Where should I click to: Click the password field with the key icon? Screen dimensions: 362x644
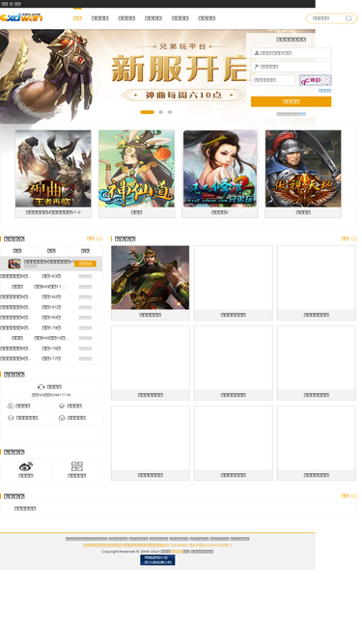291,67
